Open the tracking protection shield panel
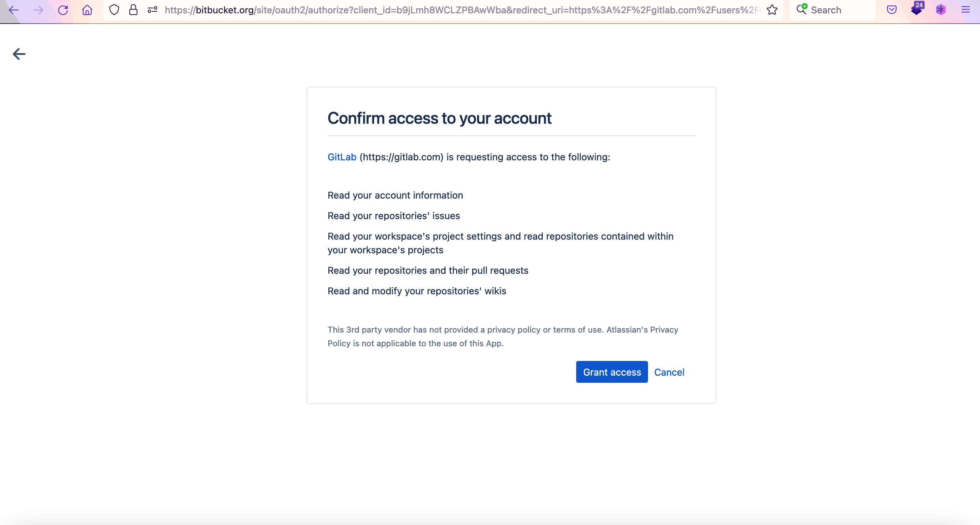 coord(114,10)
